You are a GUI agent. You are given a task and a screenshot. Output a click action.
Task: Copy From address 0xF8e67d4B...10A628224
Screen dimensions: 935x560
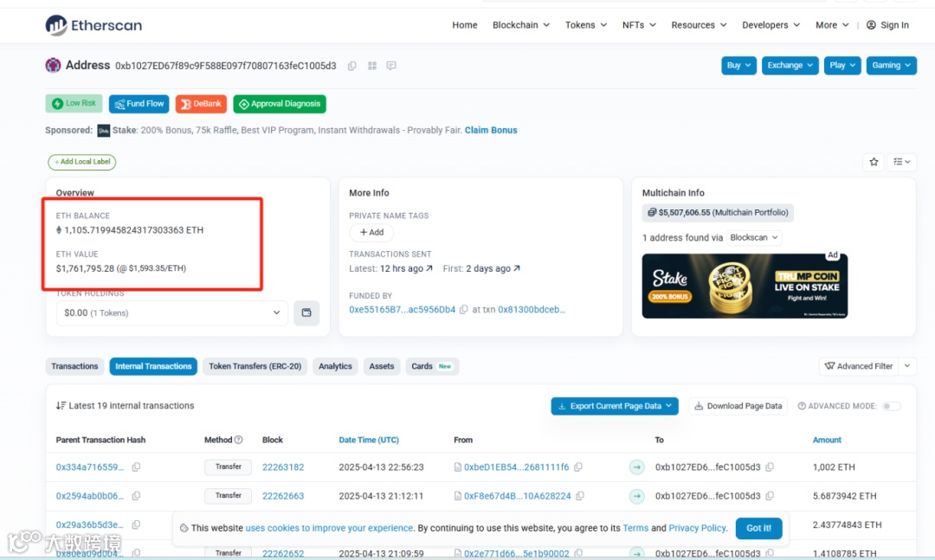point(579,496)
